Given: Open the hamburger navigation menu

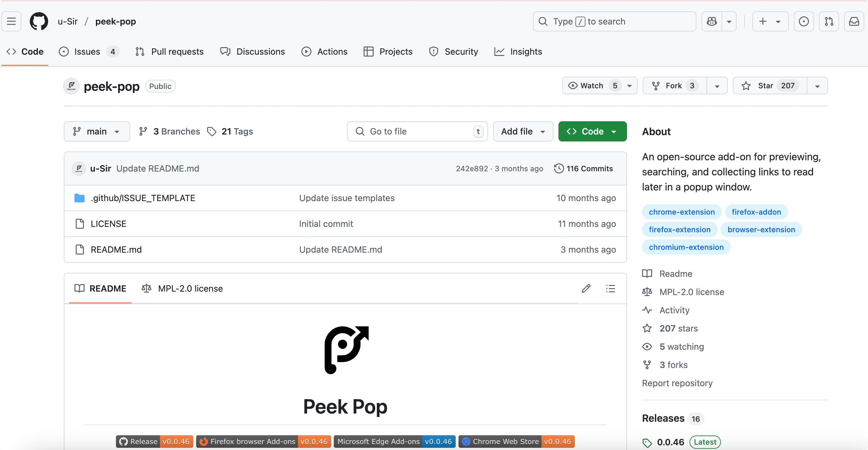Looking at the screenshot, I should click(11, 21).
